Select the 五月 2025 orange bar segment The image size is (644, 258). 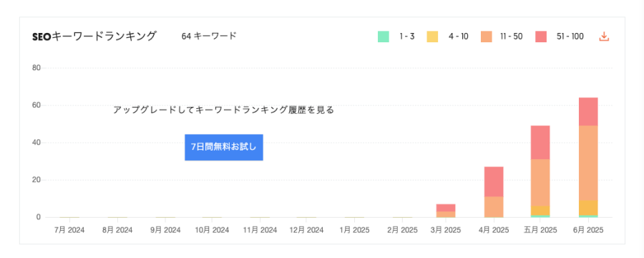540,182
